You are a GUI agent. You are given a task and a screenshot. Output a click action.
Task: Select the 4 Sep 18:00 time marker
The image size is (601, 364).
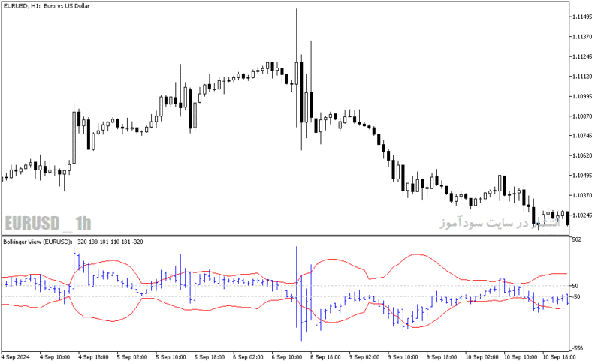[x=93, y=357]
